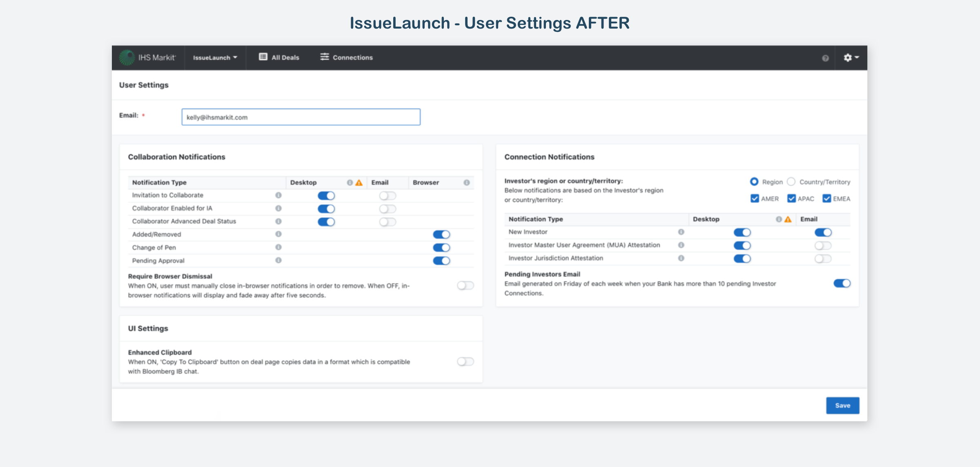
Task: Click the UI Settings heading
Action: [148, 329]
